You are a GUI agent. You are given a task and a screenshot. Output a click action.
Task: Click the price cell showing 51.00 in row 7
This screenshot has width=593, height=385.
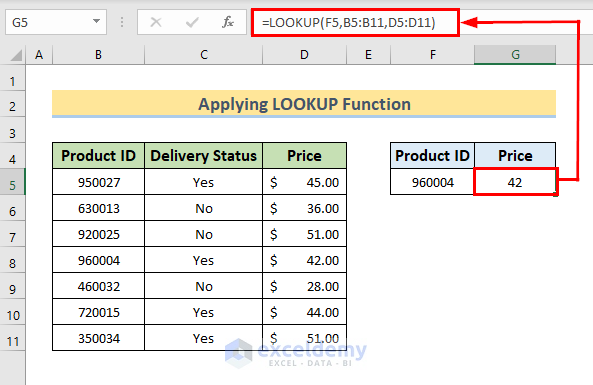(x=304, y=234)
